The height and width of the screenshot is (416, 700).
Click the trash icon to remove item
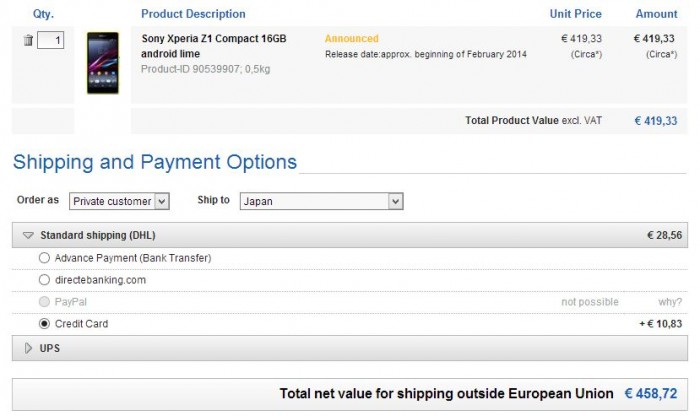[28, 40]
